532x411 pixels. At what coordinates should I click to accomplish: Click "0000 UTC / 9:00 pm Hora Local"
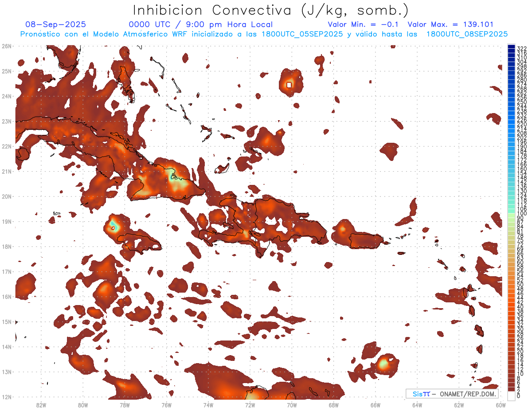click(x=201, y=24)
